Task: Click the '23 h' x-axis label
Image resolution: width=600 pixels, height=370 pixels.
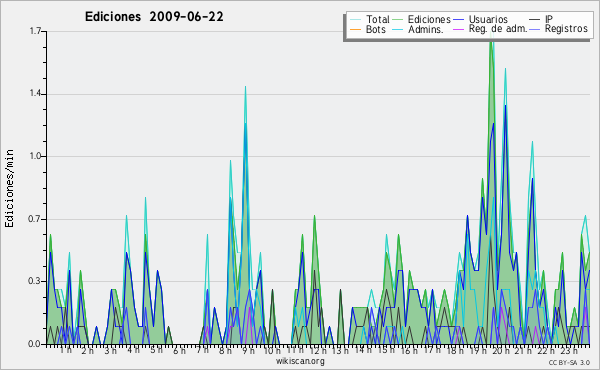Action: [x=569, y=351]
